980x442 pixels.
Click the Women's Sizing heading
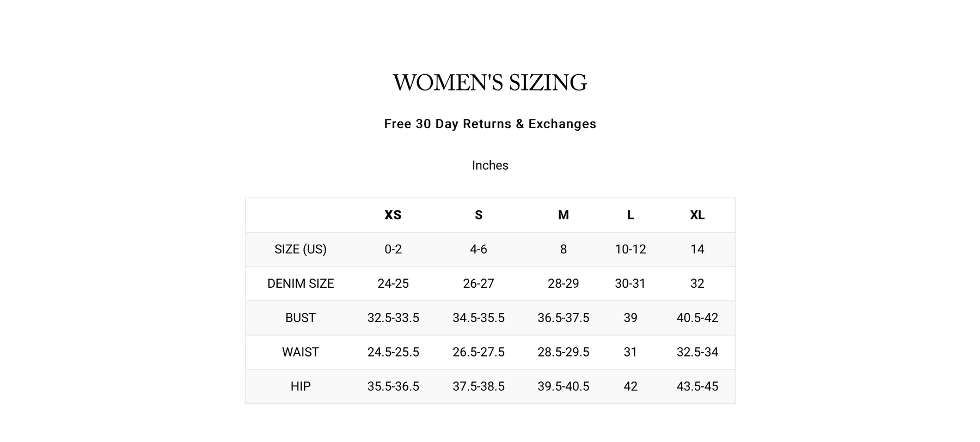pos(490,83)
